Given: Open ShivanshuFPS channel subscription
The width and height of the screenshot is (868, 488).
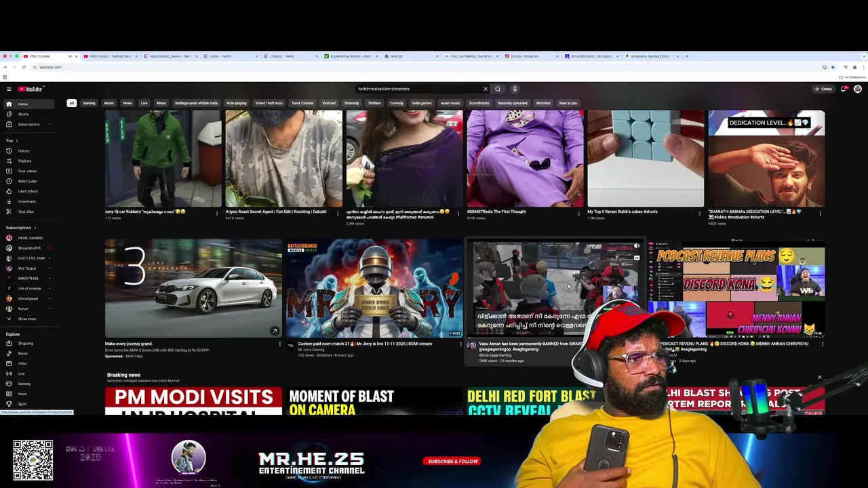Looking at the screenshot, I should point(29,248).
